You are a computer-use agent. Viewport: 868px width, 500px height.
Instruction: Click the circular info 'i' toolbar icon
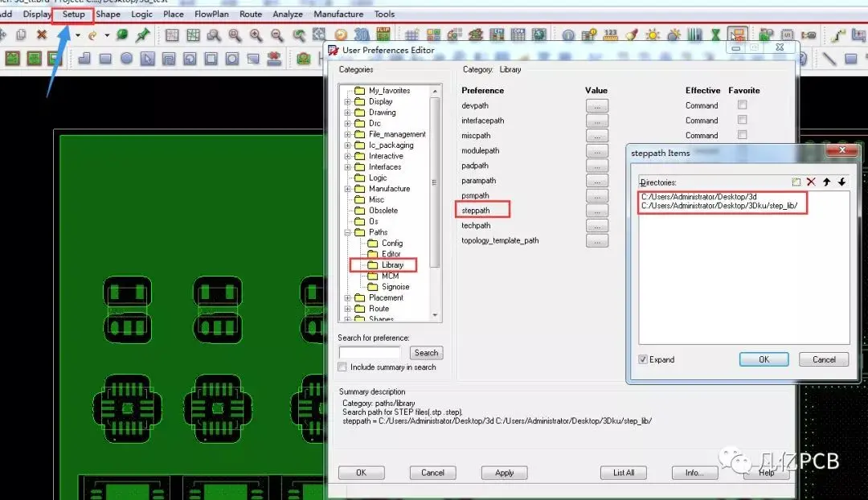click(568, 35)
